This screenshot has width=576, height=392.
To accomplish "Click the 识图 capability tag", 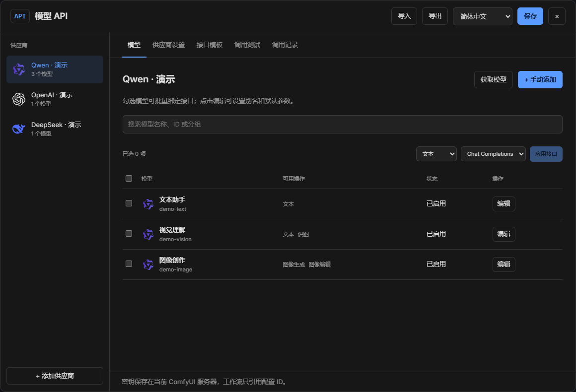I will [303, 235].
